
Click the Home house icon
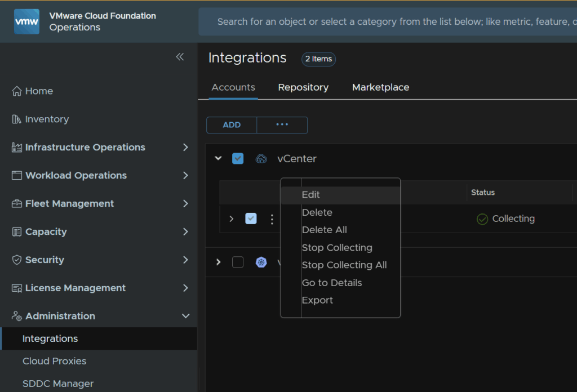16,91
